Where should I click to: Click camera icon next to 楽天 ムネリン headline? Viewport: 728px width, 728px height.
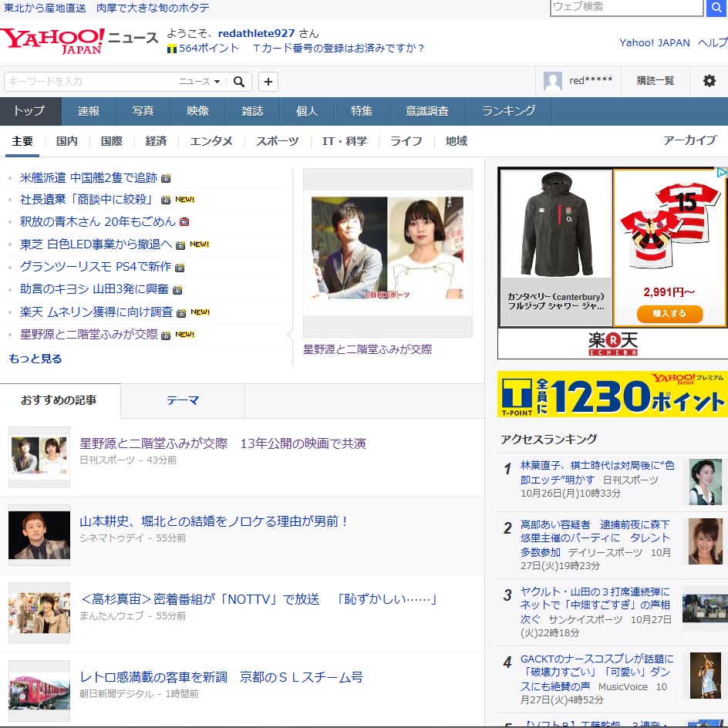(x=181, y=313)
